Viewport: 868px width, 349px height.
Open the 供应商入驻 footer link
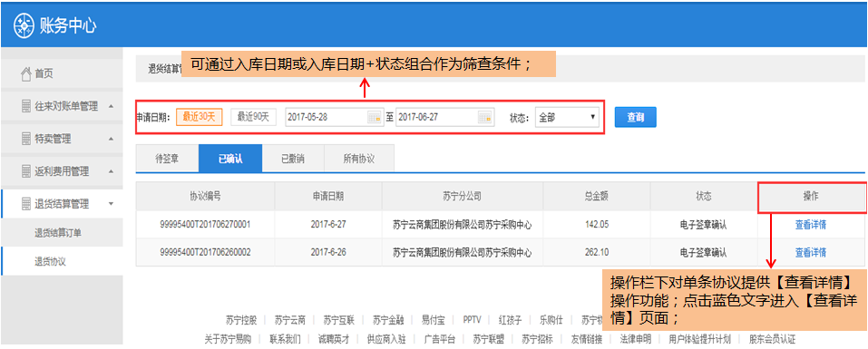click(x=386, y=339)
